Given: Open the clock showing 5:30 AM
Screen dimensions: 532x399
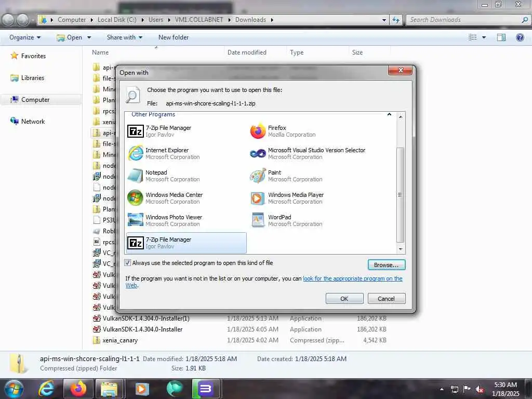Looking at the screenshot, I should tap(506, 389).
